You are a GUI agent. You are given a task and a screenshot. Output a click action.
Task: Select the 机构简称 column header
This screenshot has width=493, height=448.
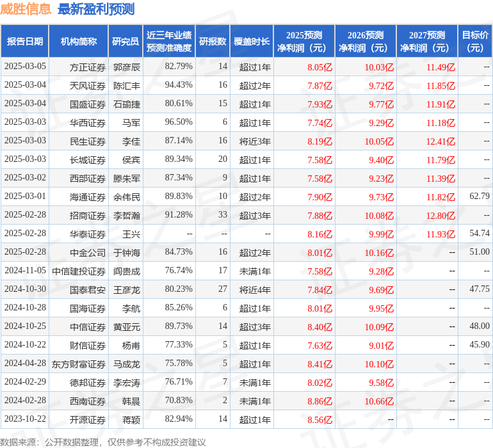tap(79, 41)
